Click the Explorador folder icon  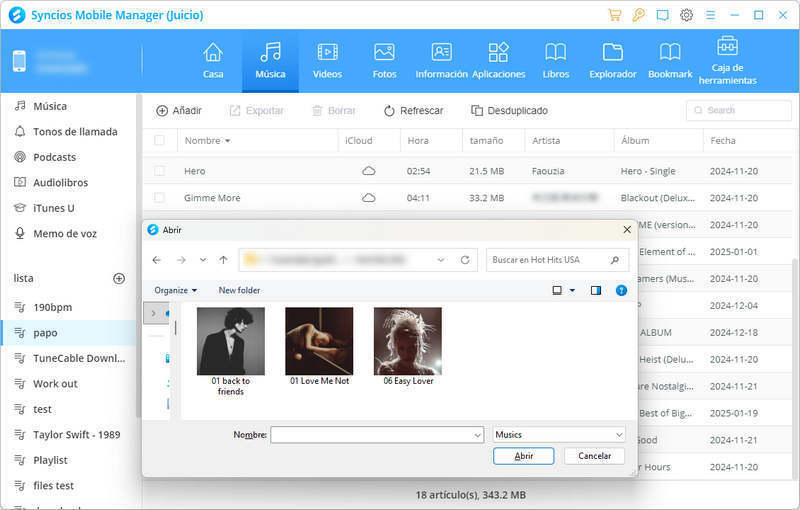point(612,52)
